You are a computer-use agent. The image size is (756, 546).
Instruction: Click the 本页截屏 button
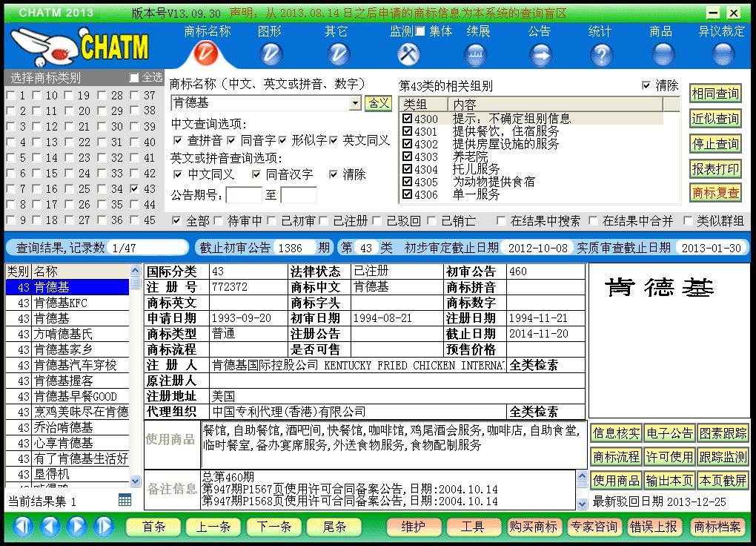(723, 480)
